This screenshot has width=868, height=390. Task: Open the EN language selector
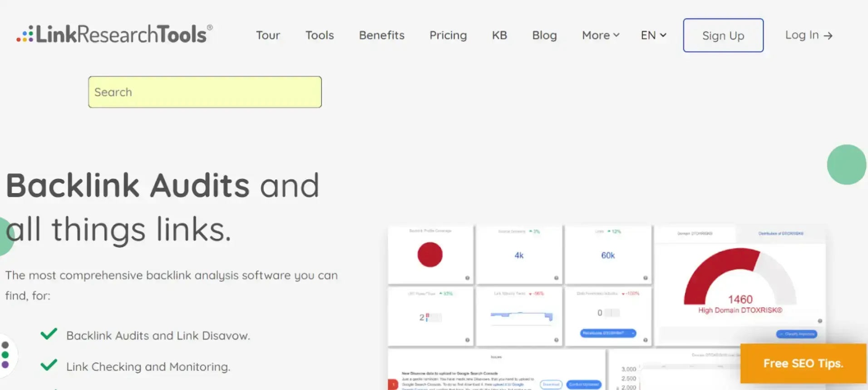[x=653, y=35]
